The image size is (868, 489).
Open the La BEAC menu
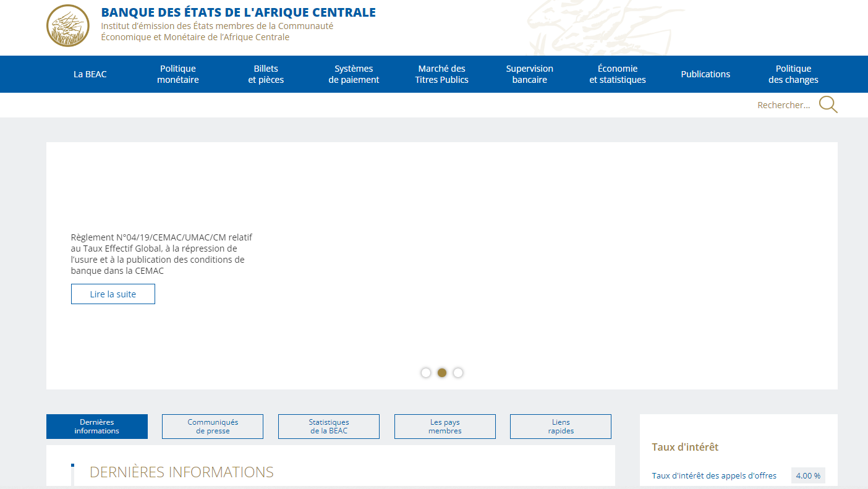(x=90, y=74)
